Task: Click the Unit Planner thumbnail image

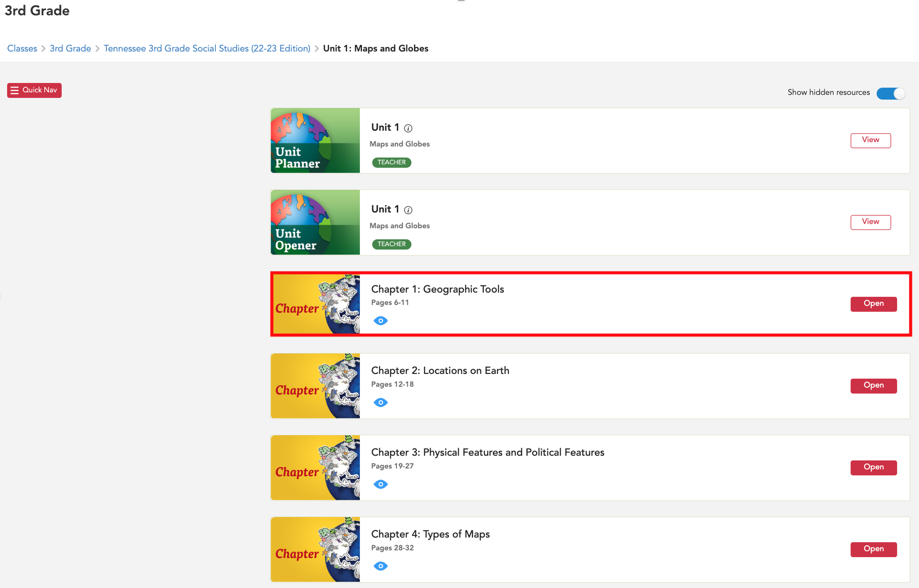Action: (x=315, y=140)
